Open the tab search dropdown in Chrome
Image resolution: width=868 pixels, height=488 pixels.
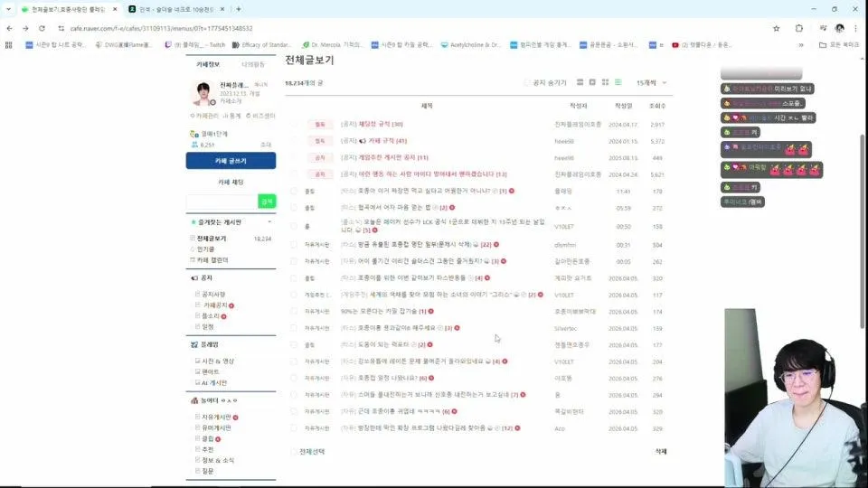(x=8, y=9)
